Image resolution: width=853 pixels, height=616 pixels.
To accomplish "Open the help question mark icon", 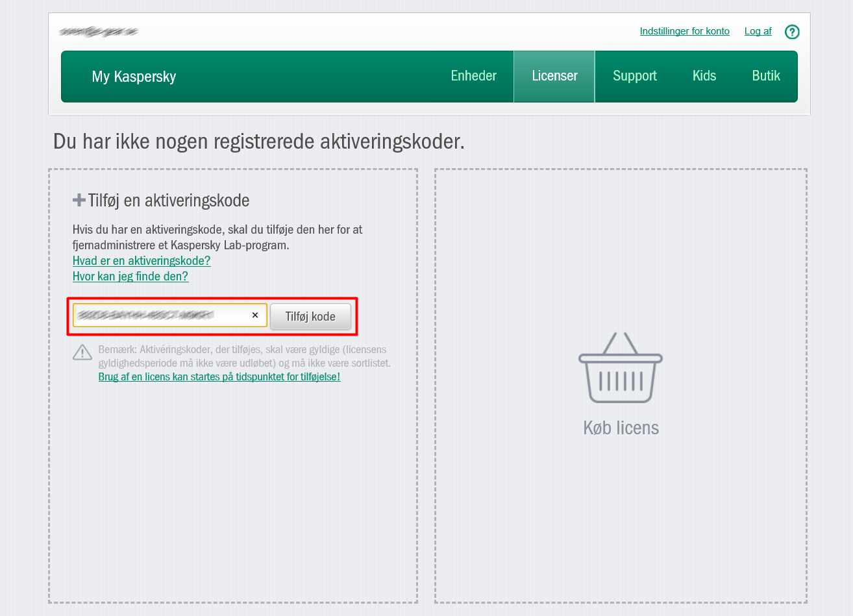I will point(792,32).
